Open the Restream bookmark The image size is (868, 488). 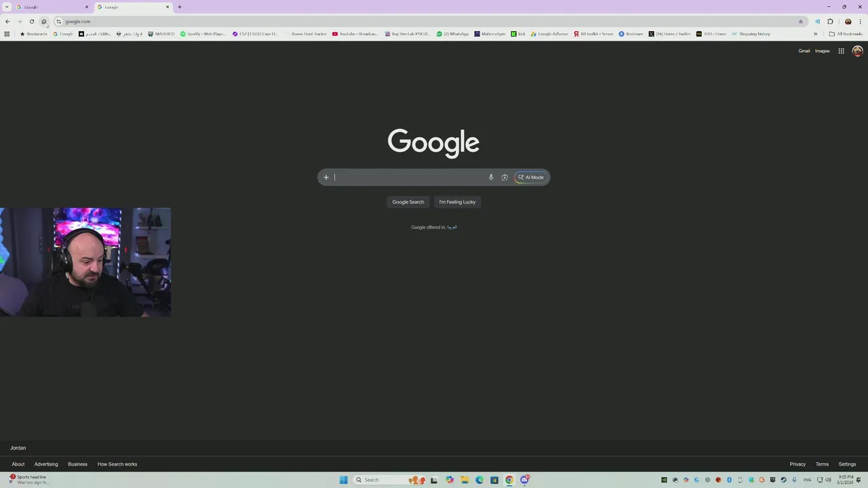[631, 34]
